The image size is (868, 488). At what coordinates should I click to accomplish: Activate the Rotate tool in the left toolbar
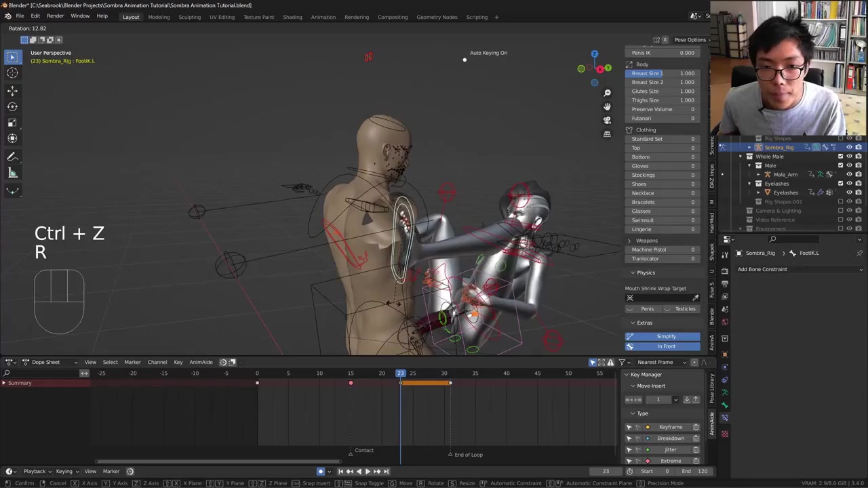pos(12,106)
